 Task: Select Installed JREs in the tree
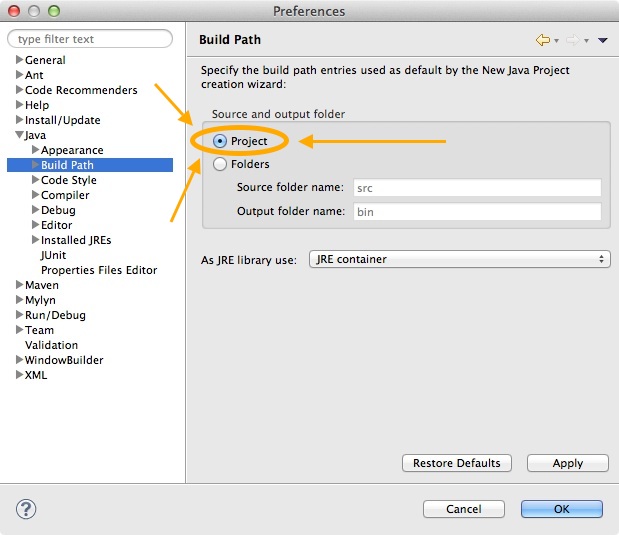pos(76,240)
